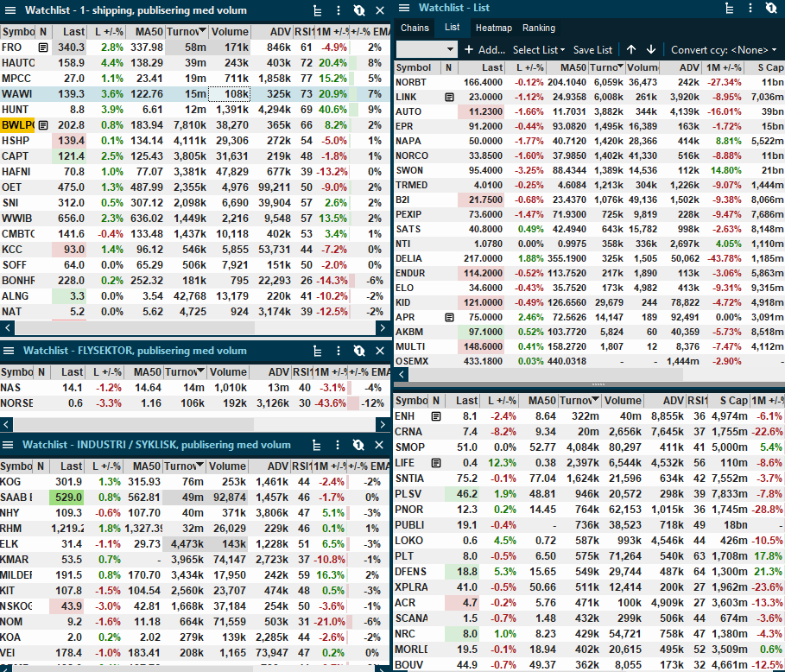Click the Save List button
The height and width of the screenshot is (672, 785).
[x=592, y=49]
